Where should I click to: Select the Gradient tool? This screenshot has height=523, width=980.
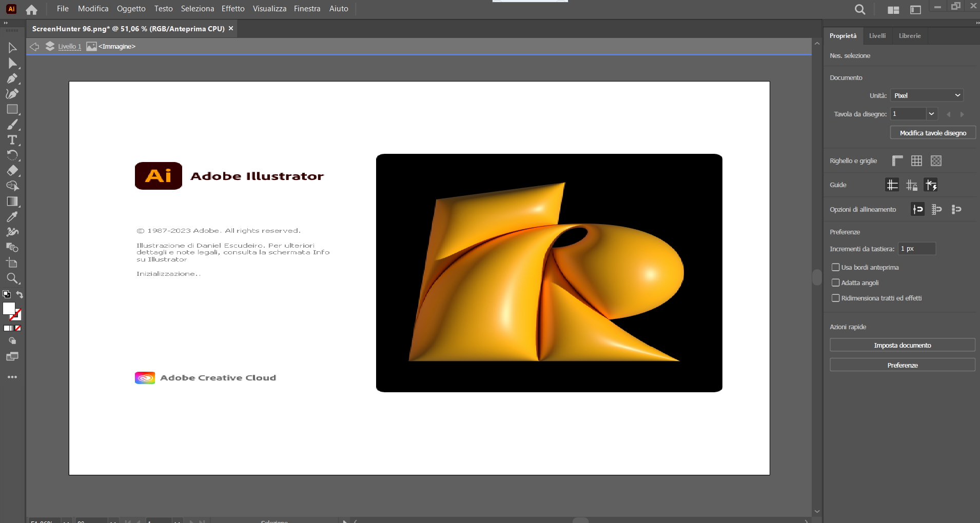[12, 202]
